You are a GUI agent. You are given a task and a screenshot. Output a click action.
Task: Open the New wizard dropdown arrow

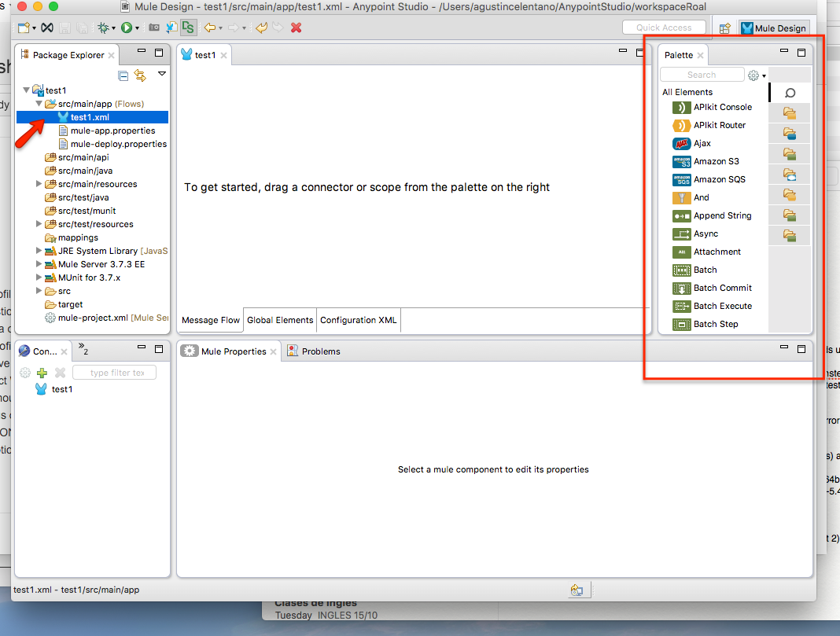coord(35,28)
